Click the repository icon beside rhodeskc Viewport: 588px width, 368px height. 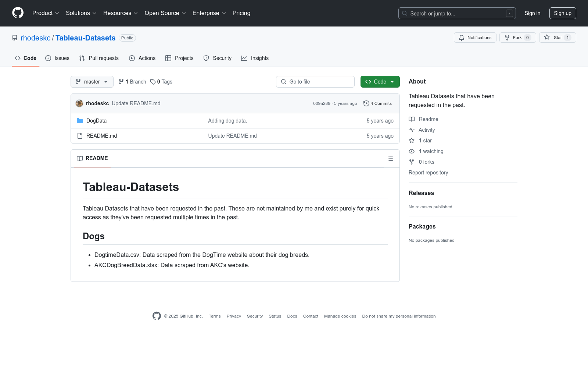[15, 38]
